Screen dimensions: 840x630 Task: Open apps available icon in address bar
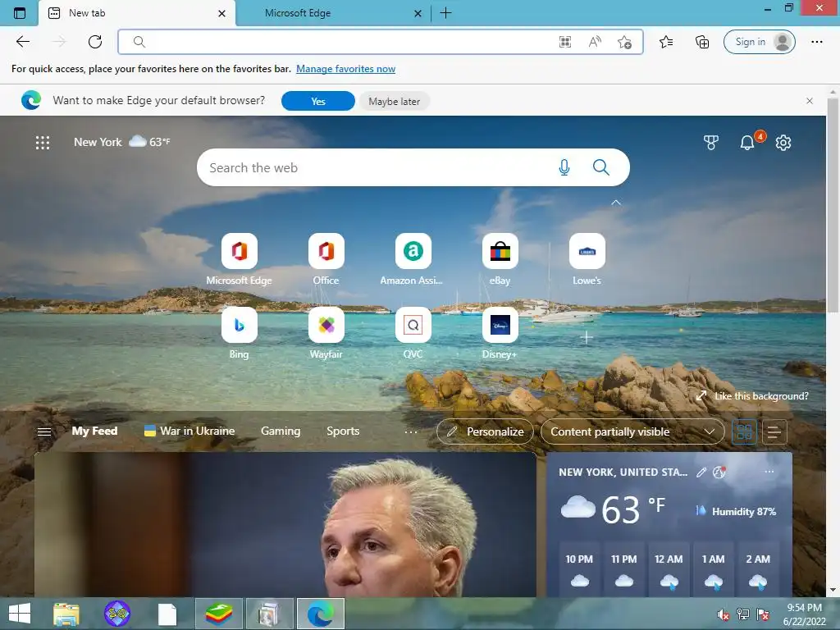(x=565, y=42)
